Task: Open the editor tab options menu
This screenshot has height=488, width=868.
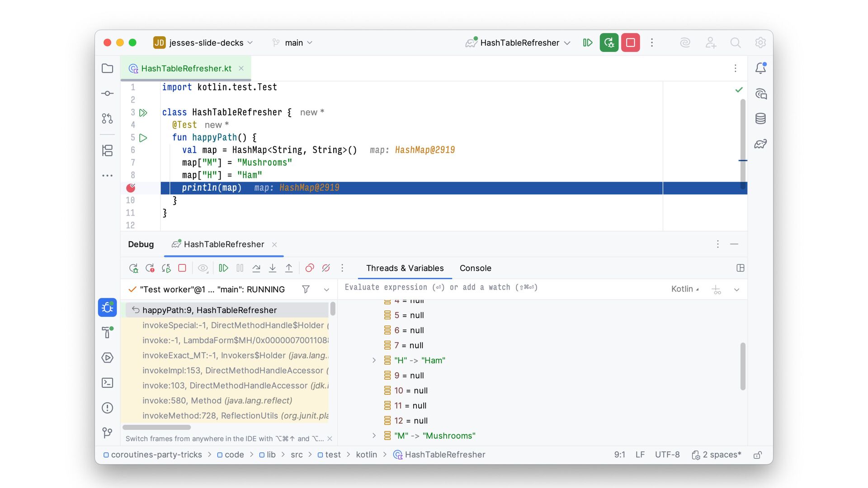Action: pyautogui.click(x=735, y=68)
